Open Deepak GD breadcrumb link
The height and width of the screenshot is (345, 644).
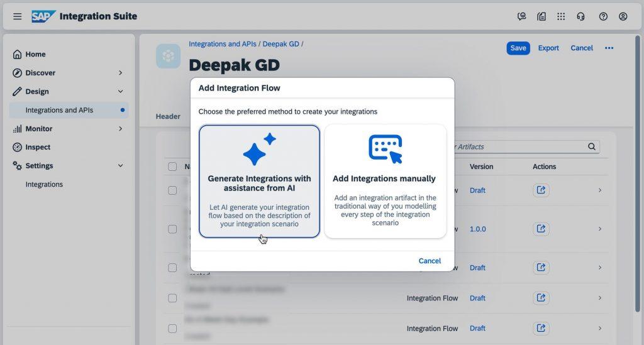(x=281, y=44)
